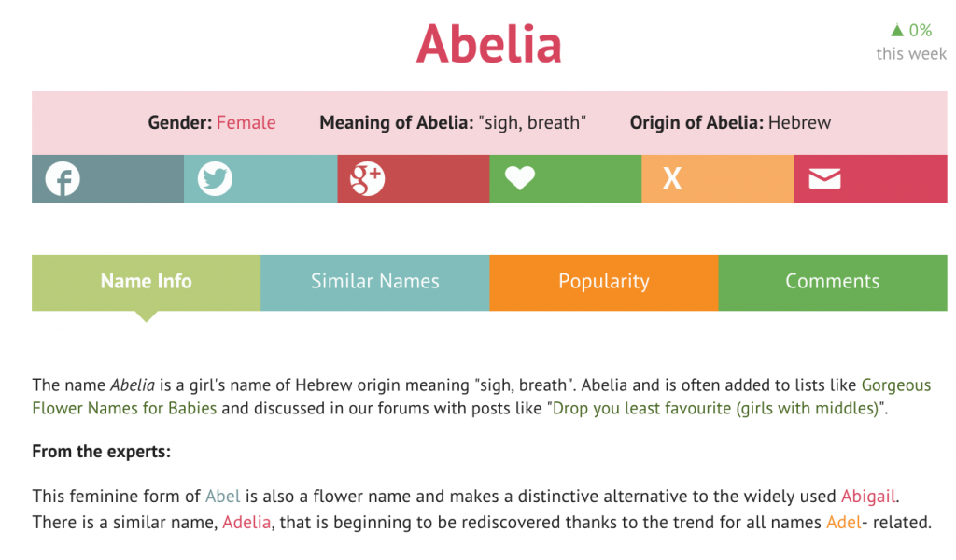Tweet the name via Twitter bird icon
Image resolution: width=956 pixels, height=560 pixels.
[x=215, y=178]
